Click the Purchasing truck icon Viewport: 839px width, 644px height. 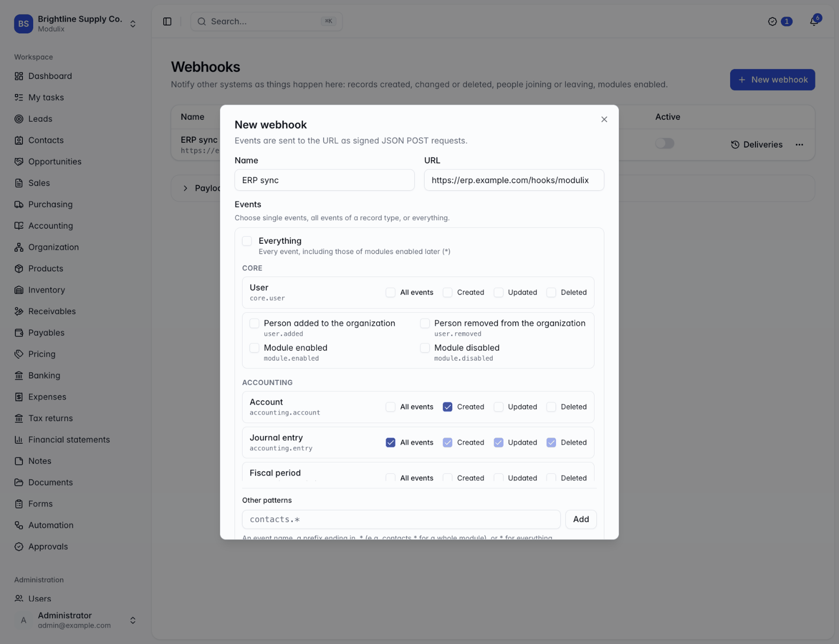point(19,204)
